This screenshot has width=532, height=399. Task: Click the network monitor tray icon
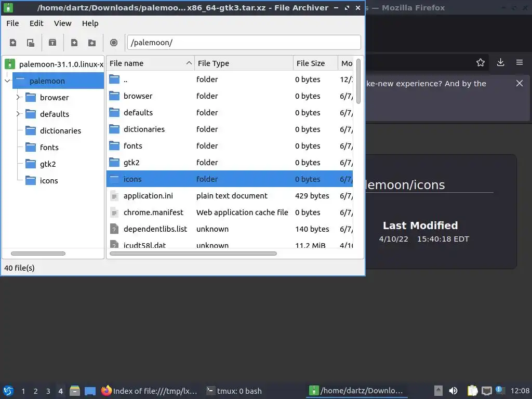tap(486, 391)
